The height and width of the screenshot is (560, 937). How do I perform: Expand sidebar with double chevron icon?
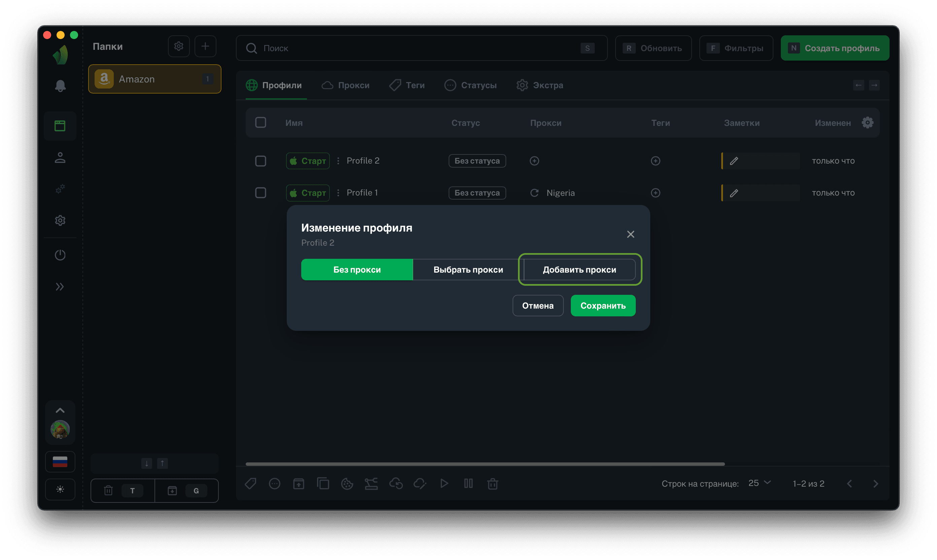[60, 287]
